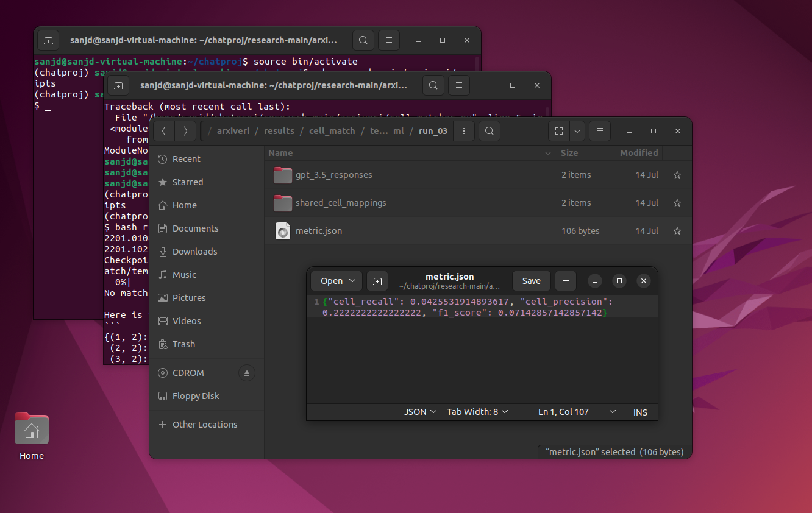Open hamburger menu in middle terminal window
The width and height of the screenshot is (812, 513).
(x=458, y=85)
